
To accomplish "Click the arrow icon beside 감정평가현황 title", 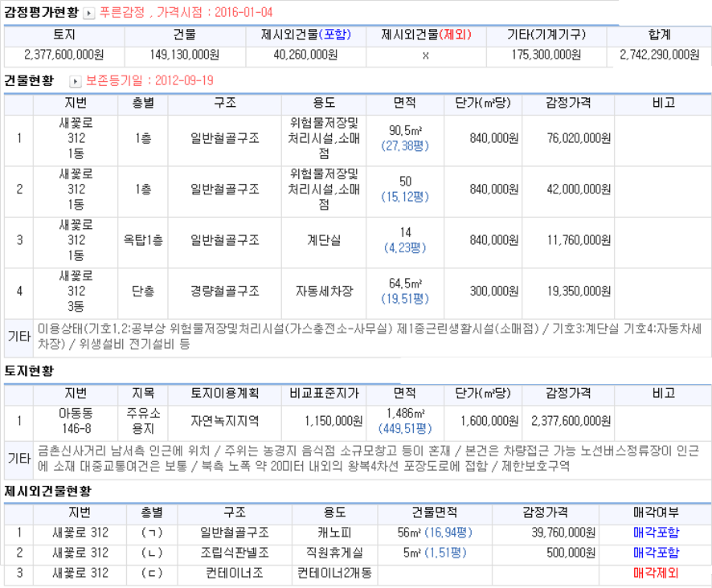I will pyautogui.click(x=92, y=12).
